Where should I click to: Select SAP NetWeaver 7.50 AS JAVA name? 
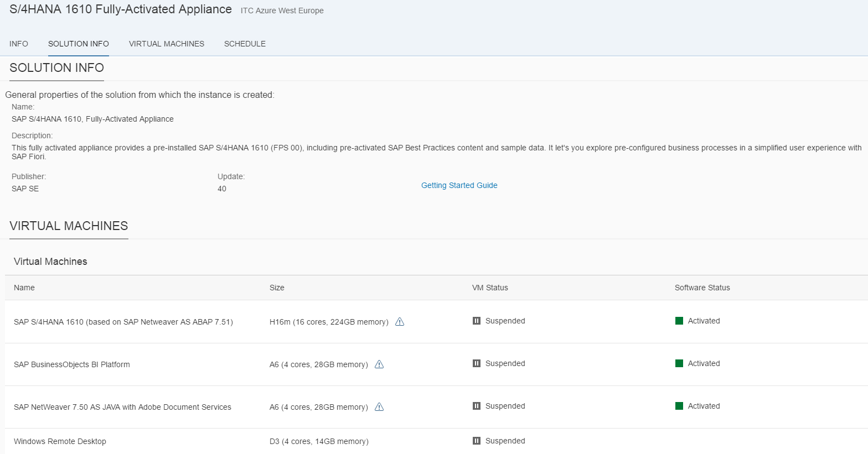[x=122, y=407]
